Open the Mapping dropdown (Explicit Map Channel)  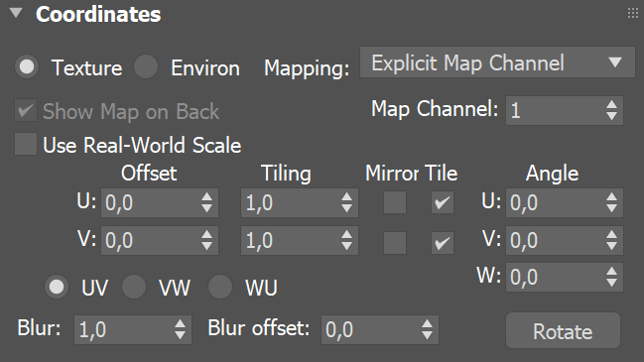(x=497, y=62)
